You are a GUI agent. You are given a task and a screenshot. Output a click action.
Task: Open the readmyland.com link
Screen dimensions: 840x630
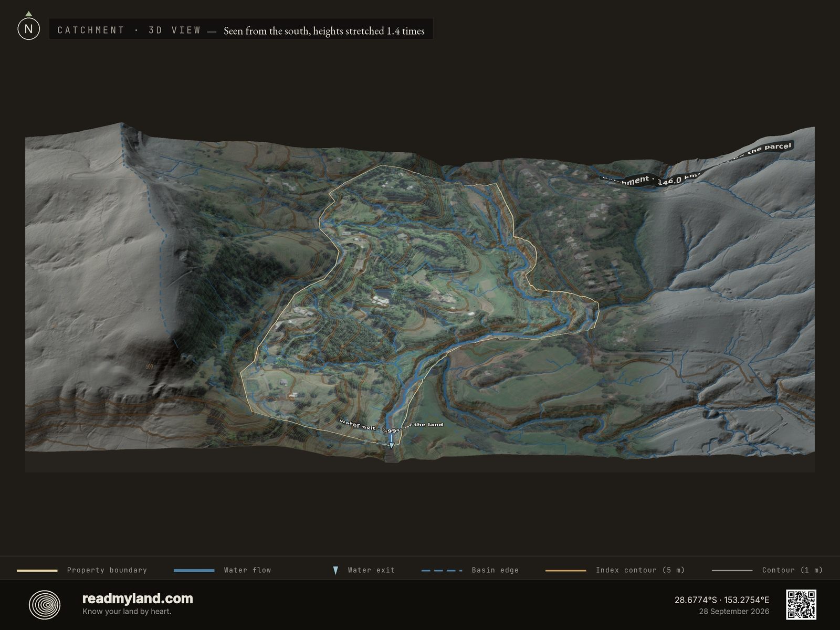[x=138, y=598]
